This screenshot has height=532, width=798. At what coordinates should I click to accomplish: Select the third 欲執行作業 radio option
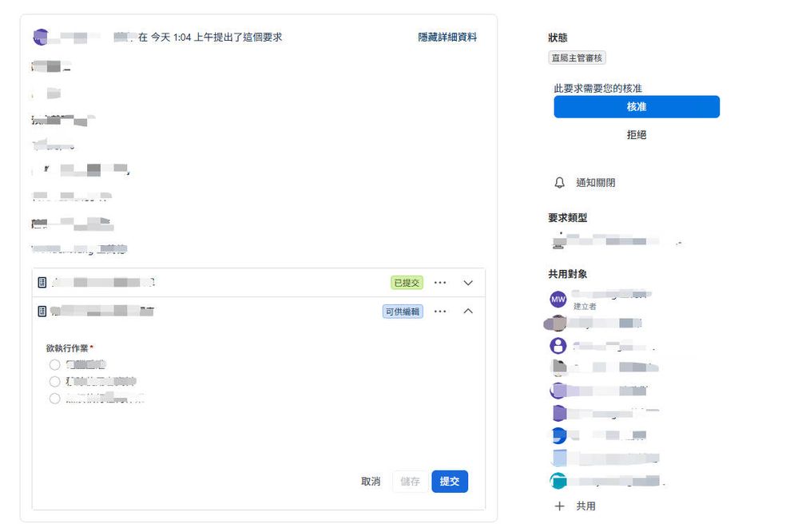[55, 398]
